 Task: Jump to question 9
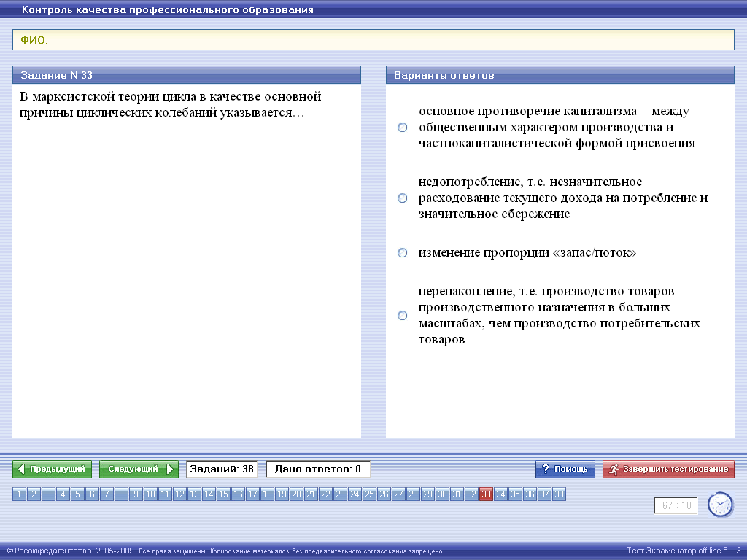click(x=136, y=494)
